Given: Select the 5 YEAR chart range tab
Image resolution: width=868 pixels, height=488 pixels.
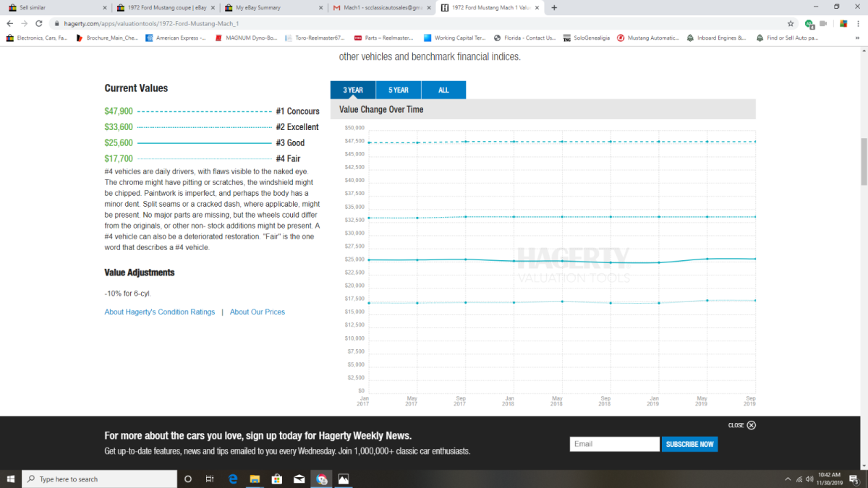Looking at the screenshot, I should pyautogui.click(x=398, y=90).
